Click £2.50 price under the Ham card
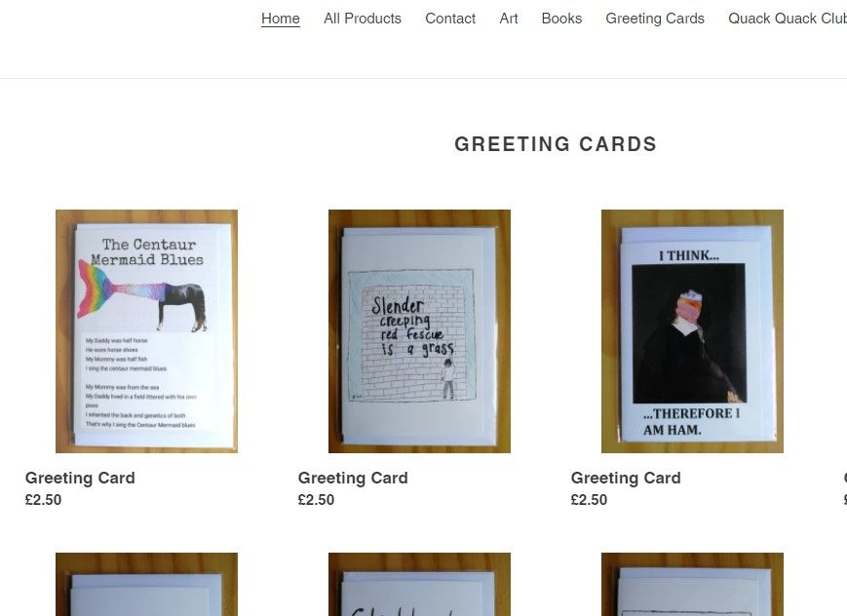 click(x=589, y=500)
